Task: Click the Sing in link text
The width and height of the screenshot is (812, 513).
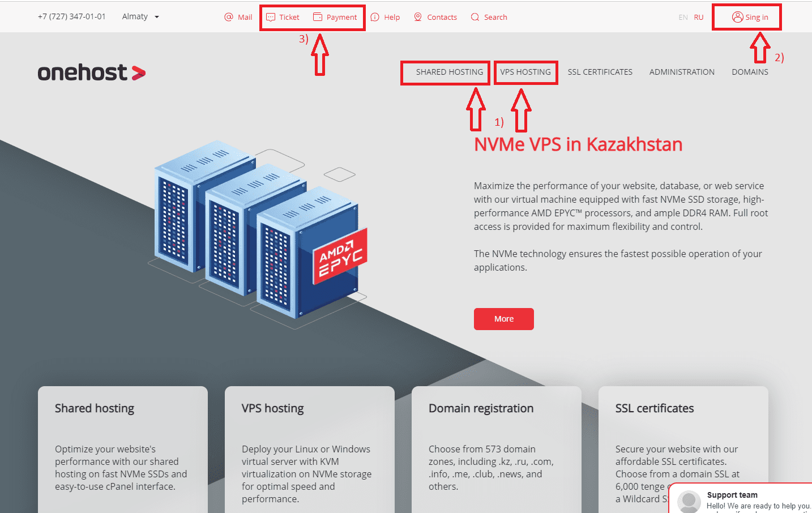Action: point(757,18)
